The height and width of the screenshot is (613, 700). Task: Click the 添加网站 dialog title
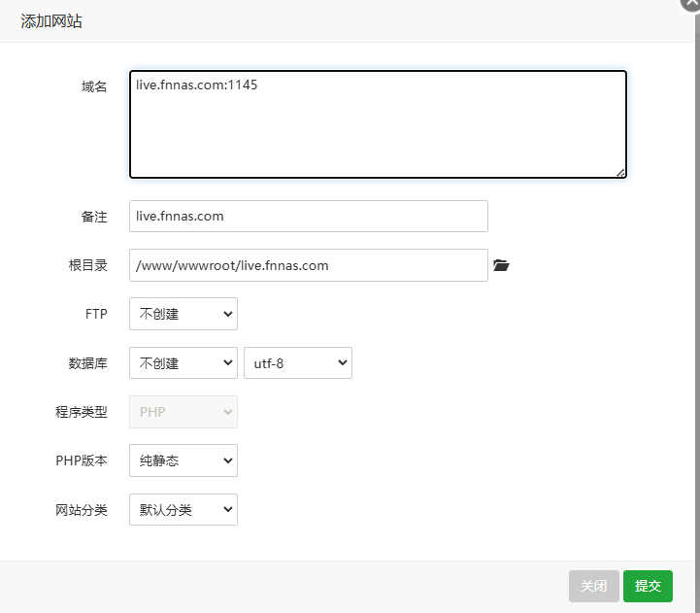tap(51, 21)
